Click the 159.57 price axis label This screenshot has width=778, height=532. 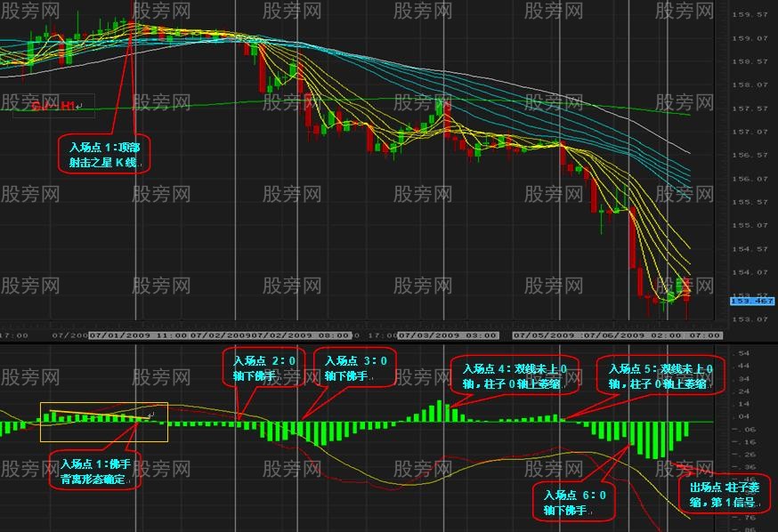click(750, 15)
